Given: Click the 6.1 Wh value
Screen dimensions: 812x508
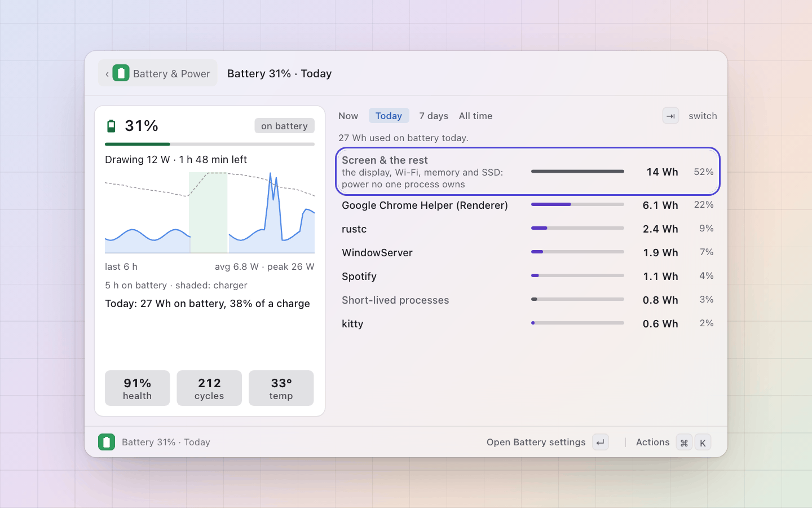Looking at the screenshot, I should point(660,205).
